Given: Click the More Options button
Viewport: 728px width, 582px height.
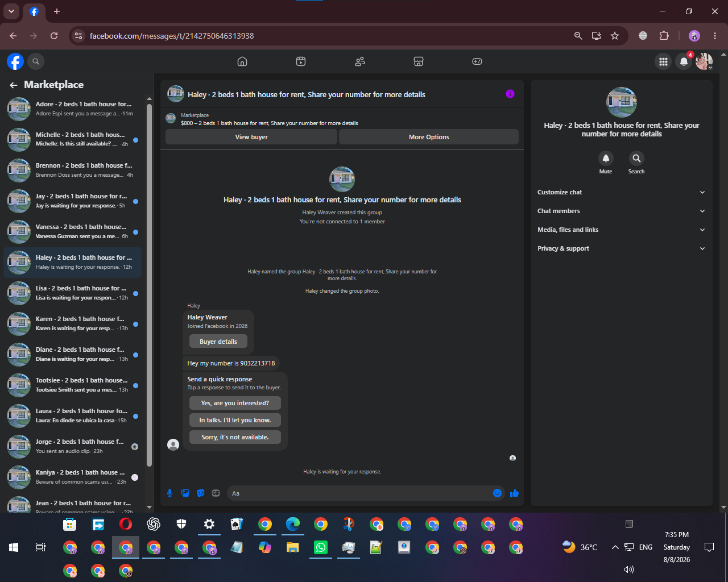Looking at the screenshot, I should click(429, 137).
